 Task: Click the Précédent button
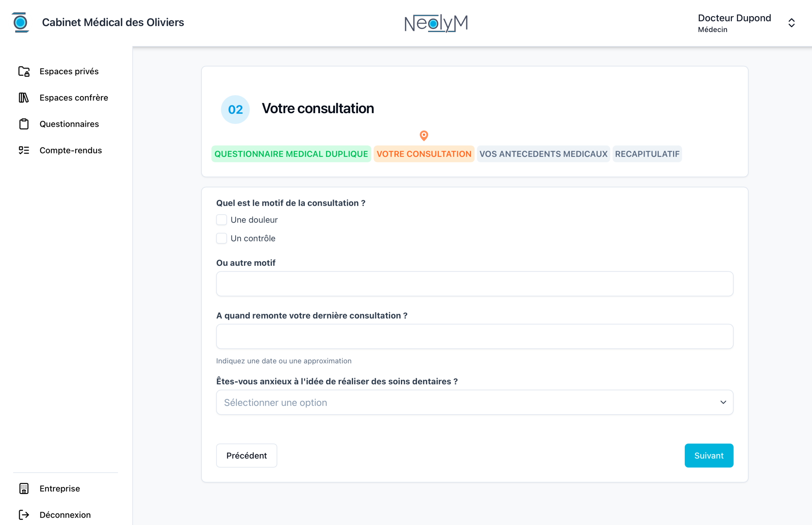246,456
